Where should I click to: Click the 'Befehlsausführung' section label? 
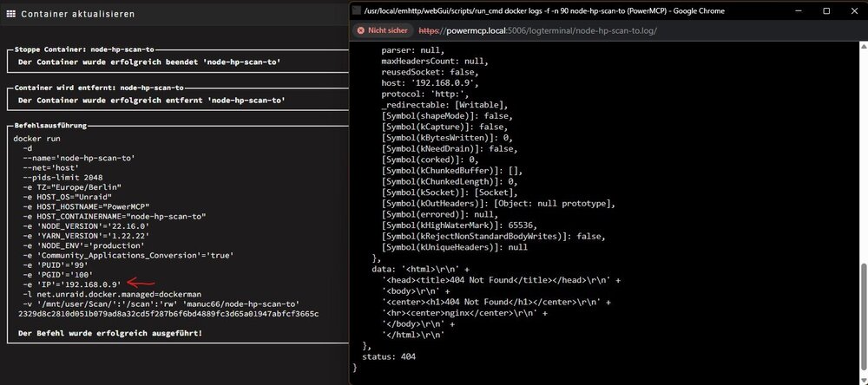pos(50,126)
